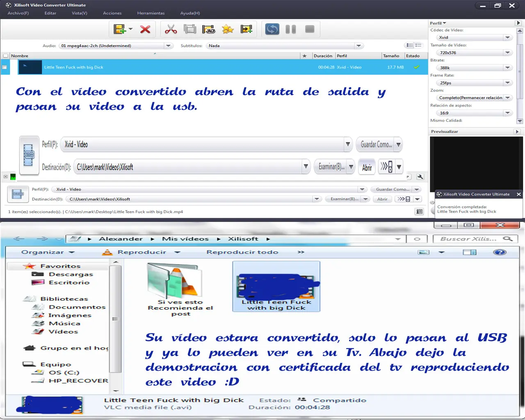Viewport: 525px width, 420px height.
Task: Open the Acciones menu
Action: [112, 13]
